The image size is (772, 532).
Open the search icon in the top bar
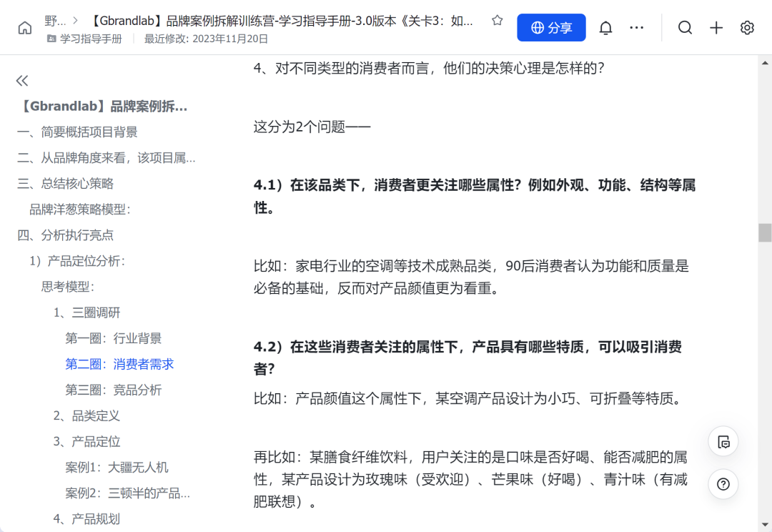click(685, 27)
